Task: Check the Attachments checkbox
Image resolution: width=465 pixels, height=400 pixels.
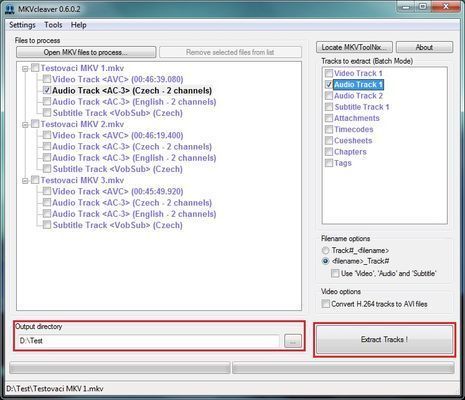Action: click(x=329, y=118)
